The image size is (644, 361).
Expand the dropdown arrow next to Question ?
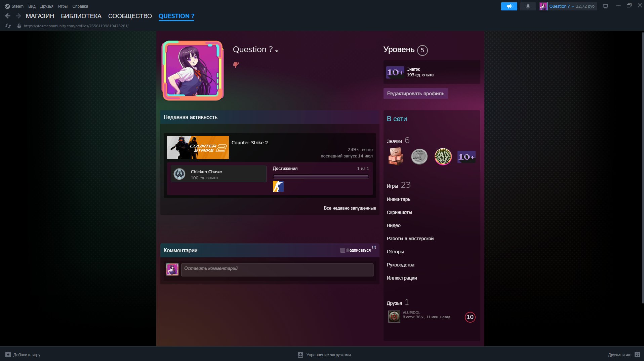[277, 51]
